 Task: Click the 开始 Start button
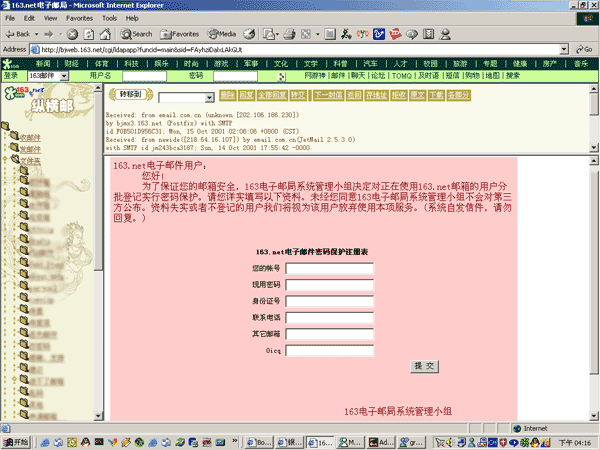[16, 442]
